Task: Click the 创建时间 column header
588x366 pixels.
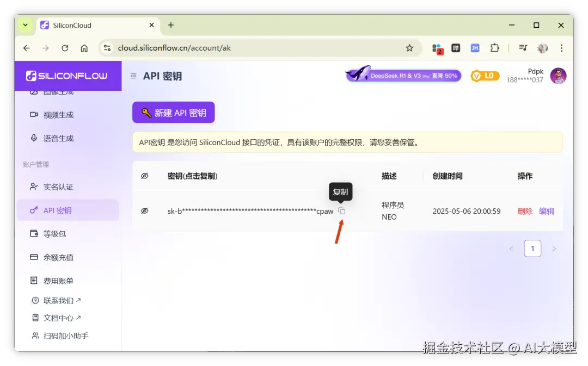Action: click(448, 176)
